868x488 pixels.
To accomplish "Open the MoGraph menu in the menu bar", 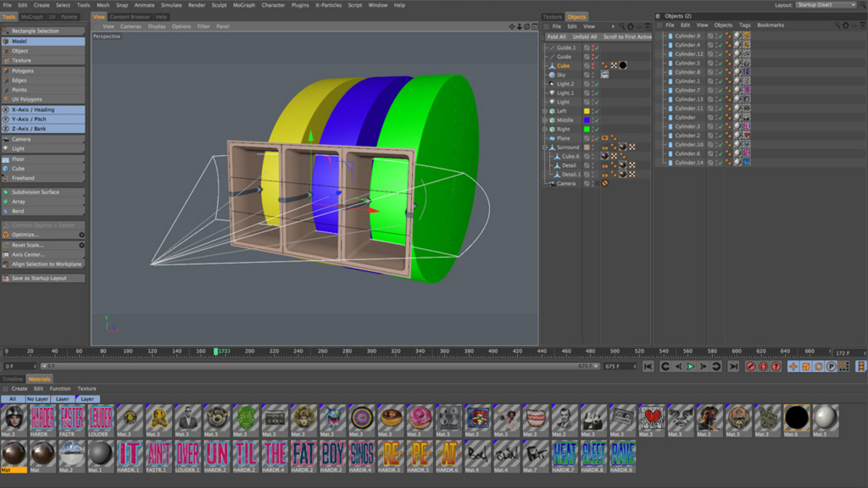I will pyautogui.click(x=243, y=5).
